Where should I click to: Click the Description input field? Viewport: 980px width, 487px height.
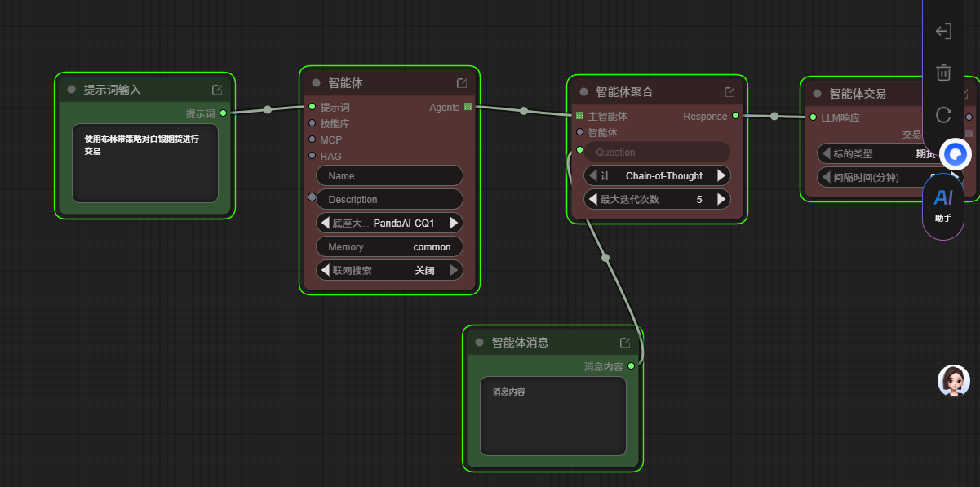click(389, 200)
